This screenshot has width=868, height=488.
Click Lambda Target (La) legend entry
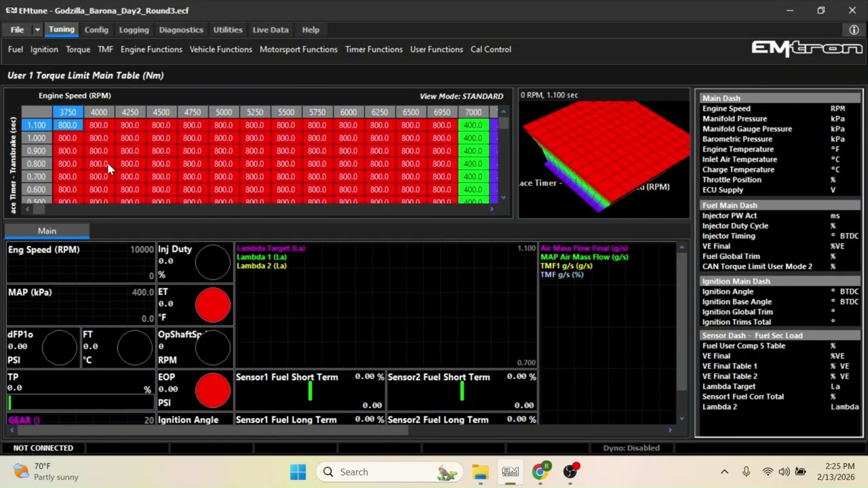(271, 248)
